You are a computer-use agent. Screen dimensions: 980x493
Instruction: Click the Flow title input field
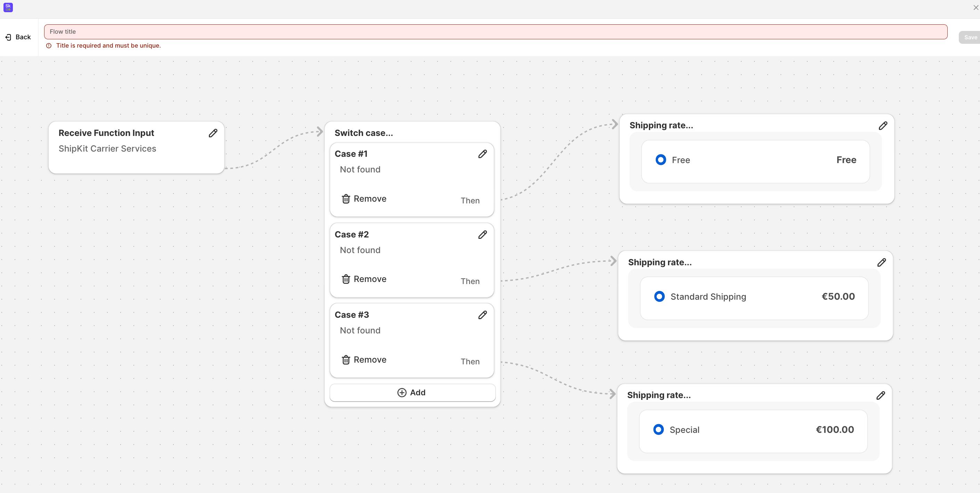point(495,32)
